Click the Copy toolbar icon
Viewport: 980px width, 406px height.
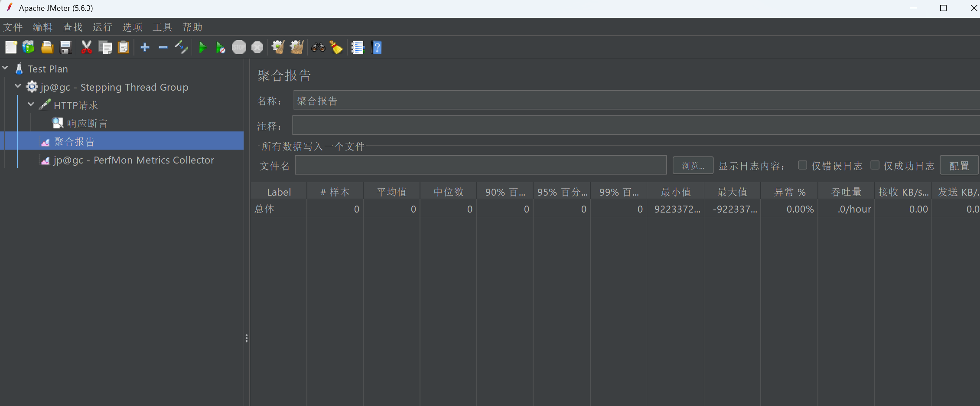[105, 47]
